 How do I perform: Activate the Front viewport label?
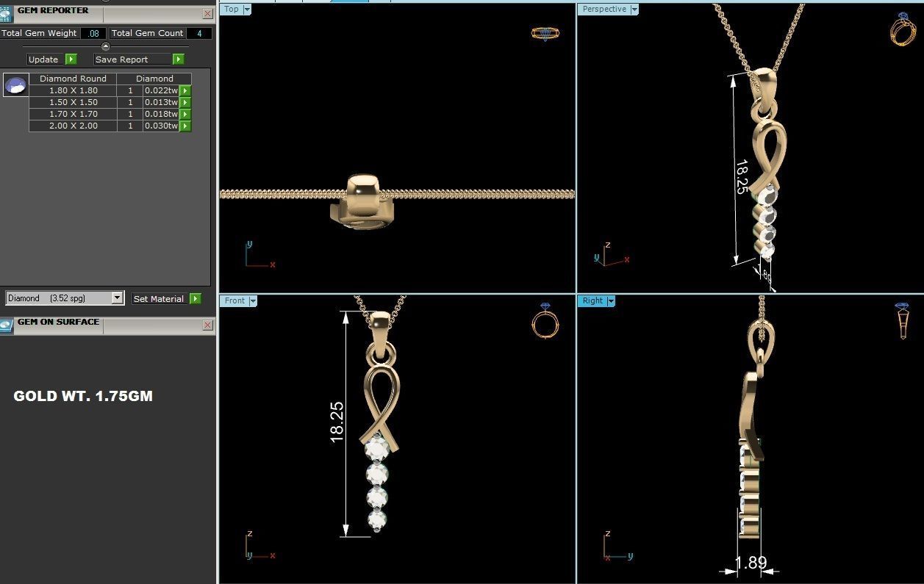pos(234,301)
